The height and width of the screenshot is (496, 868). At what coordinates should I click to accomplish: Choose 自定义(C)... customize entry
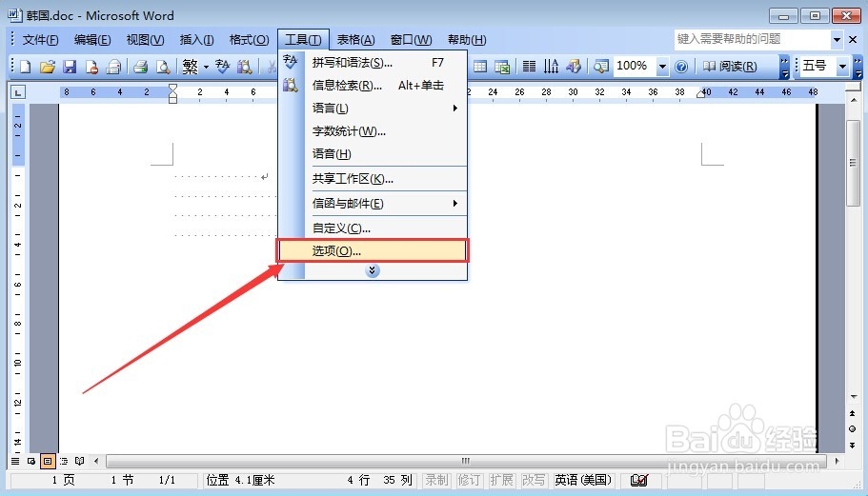click(373, 228)
